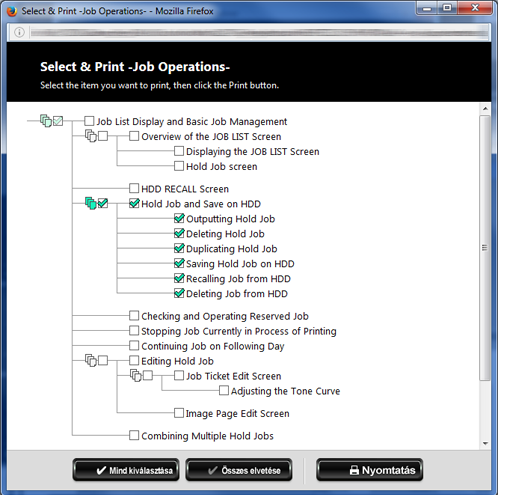This screenshot has height=495, width=517.
Task: Uncheck Outputting Hold Job
Action: point(179,218)
